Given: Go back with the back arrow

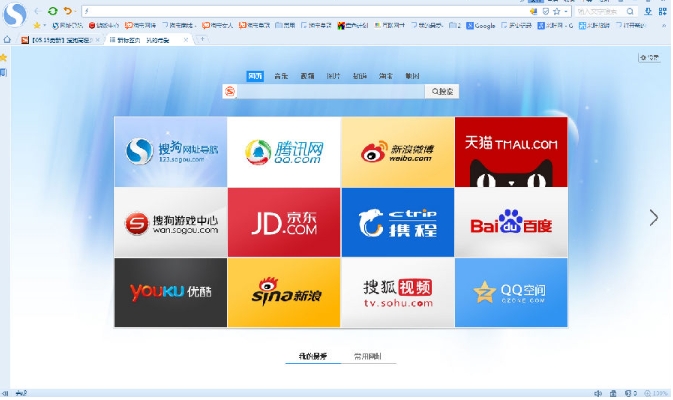Looking at the screenshot, I should tap(37, 11).
